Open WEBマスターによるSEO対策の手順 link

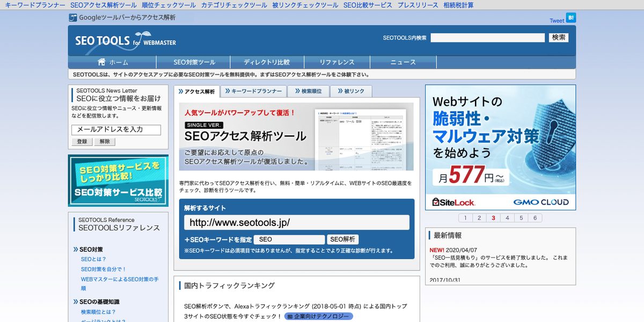point(120,284)
